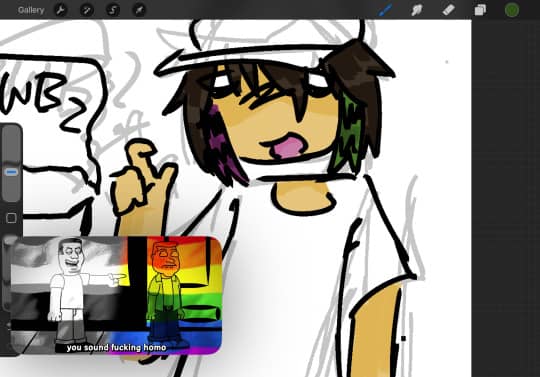Tap the square Modify button on sidebar
This screenshot has width=540, height=377.
coord(11,218)
